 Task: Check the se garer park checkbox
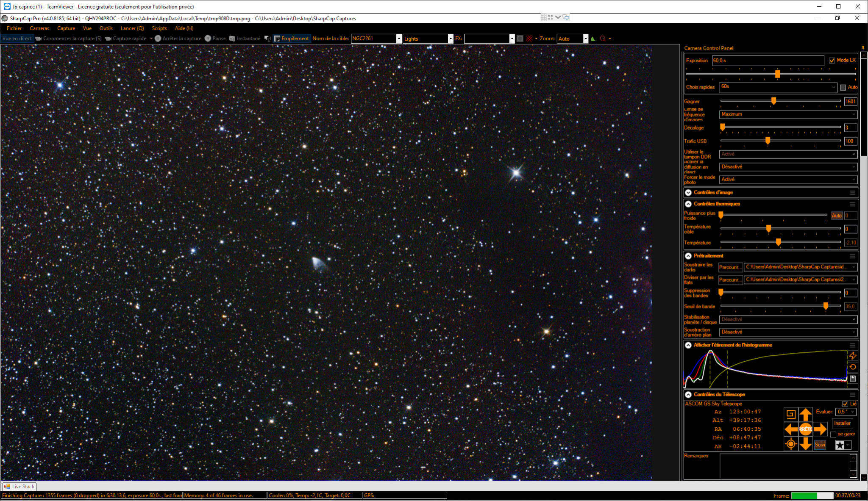[x=833, y=435]
